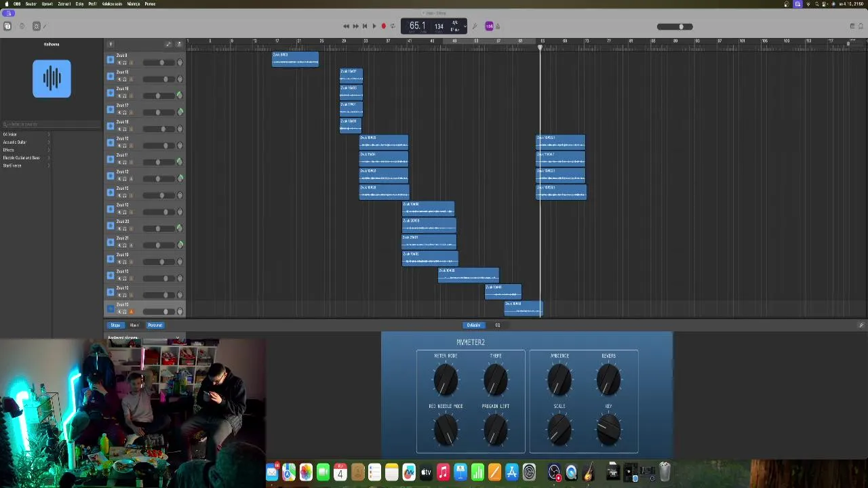Click the pan knob of Zvuk 16 track

pyautogui.click(x=180, y=96)
